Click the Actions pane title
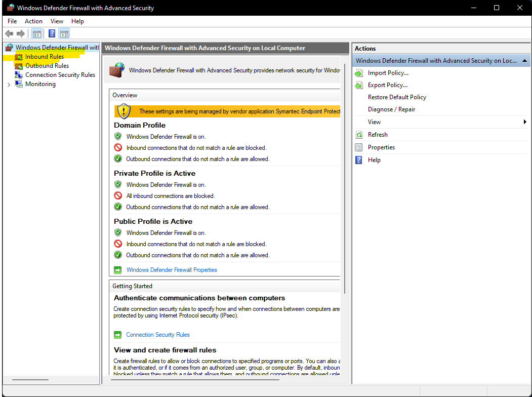 [365, 49]
